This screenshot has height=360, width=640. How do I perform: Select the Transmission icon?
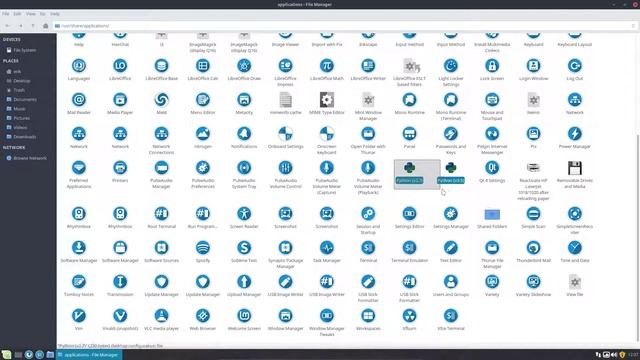(120, 281)
